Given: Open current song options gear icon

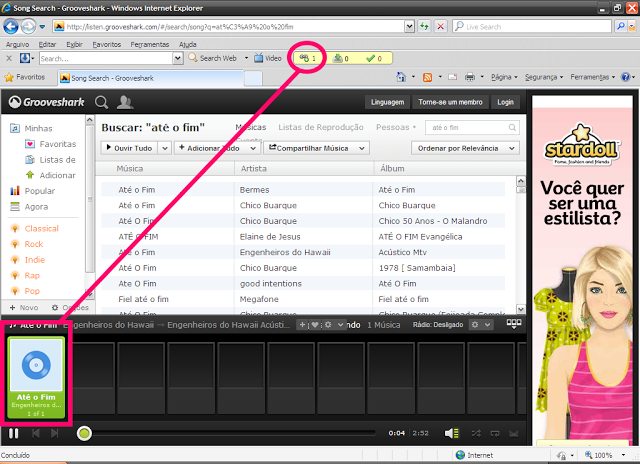Looking at the screenshot, I should (328, 325).
